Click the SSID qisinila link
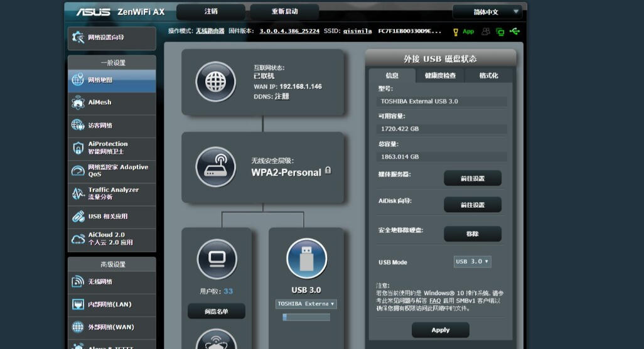Image resolution: width=644 pixels, height=349 pixels. (357, 31)
